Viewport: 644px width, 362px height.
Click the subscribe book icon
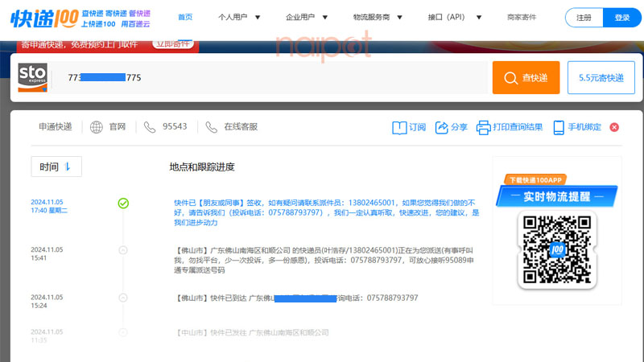coord(399,127)
